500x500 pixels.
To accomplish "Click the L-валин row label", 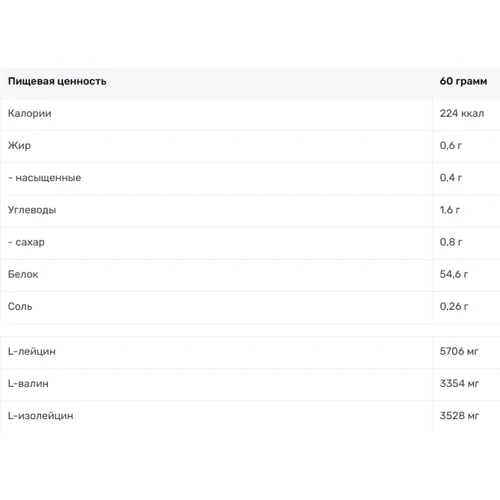I will click(28, 384).
